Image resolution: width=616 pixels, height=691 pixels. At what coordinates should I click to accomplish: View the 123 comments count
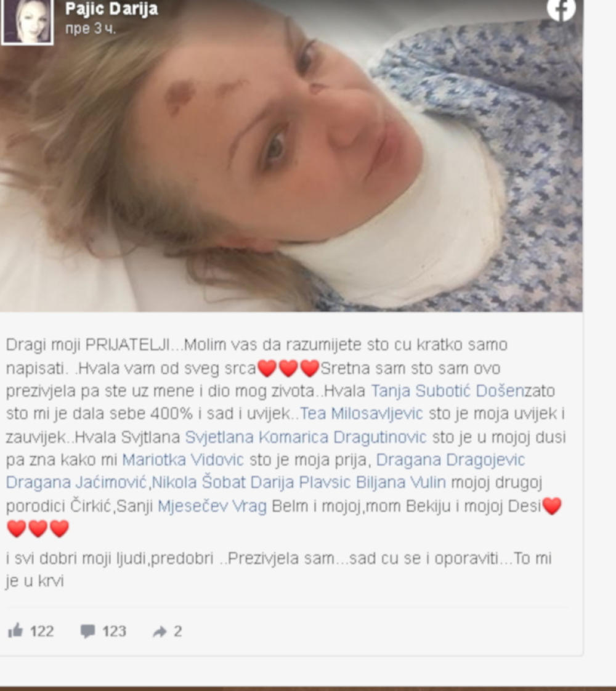pos(114,631)
